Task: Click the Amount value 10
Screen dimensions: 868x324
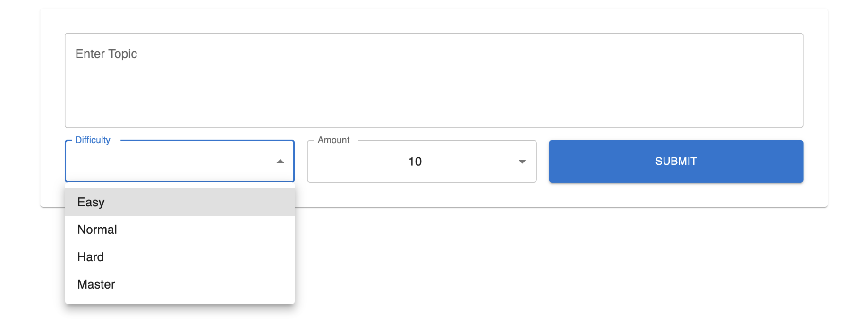Action: pos(415,162)
